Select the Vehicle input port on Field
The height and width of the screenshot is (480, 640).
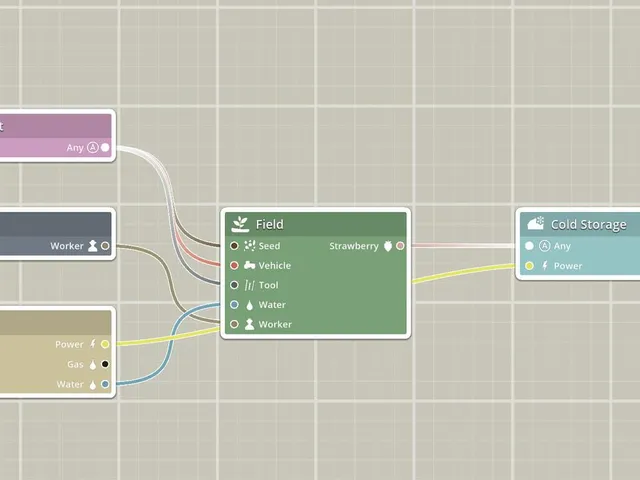tap(234, 265)
